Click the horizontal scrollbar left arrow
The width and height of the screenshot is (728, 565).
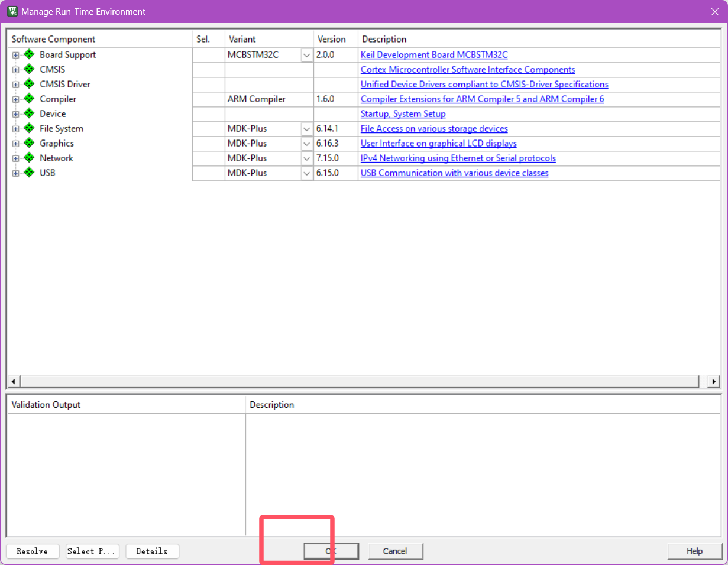tap(12, 381)
